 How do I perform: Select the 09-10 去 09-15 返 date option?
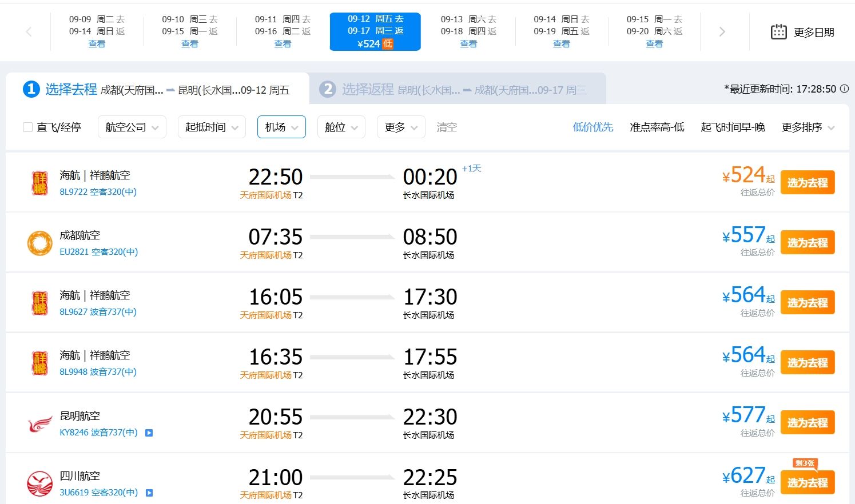189,32
